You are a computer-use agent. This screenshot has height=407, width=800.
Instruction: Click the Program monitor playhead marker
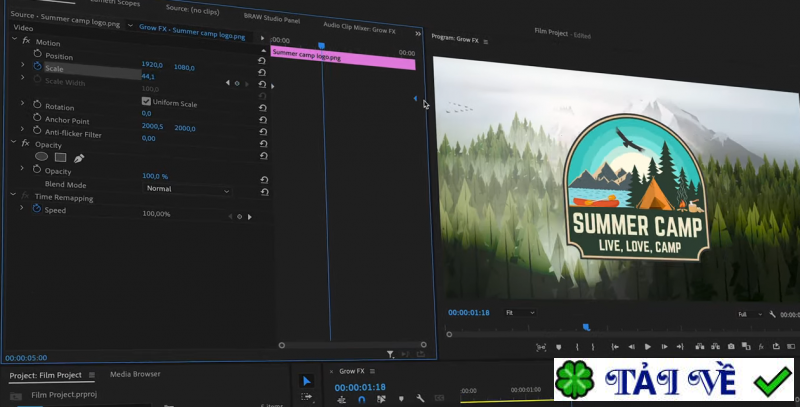click(x=586, y=327)
